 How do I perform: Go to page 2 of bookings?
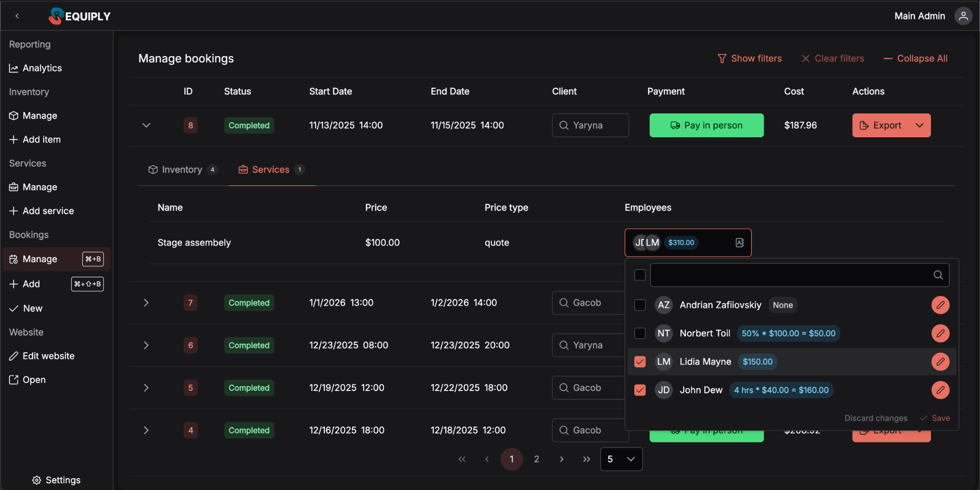pyautogui.click(x=537, y=459)
